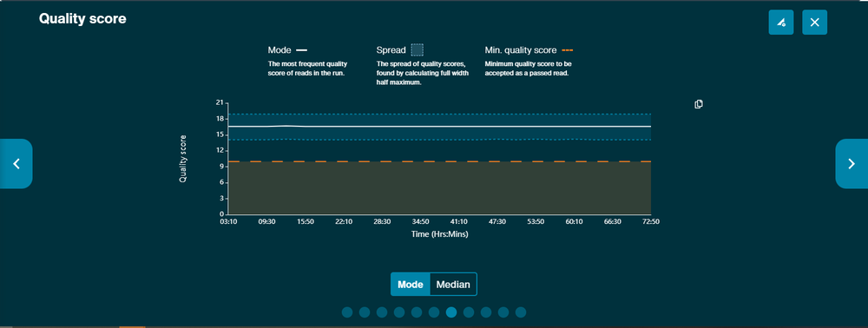
Task: Click the '72:50' time axis label
Action: tap(650, 221)
